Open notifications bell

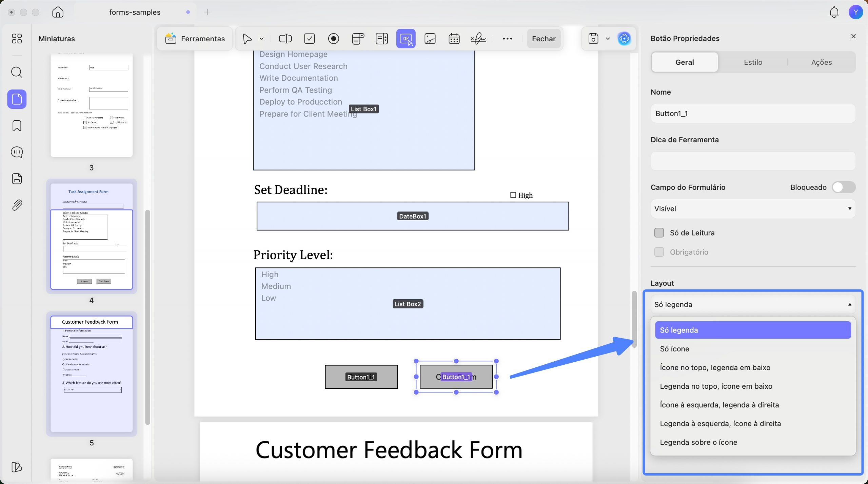(834, 12)
